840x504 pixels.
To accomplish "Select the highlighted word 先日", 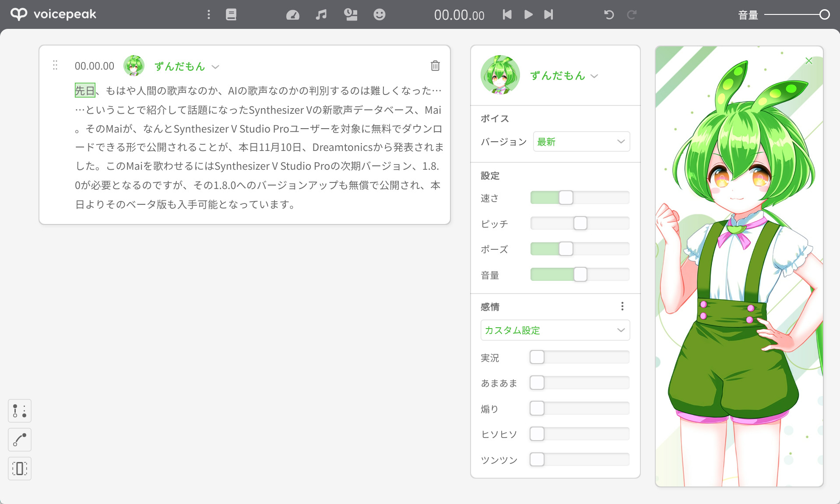I will point(85,91).
